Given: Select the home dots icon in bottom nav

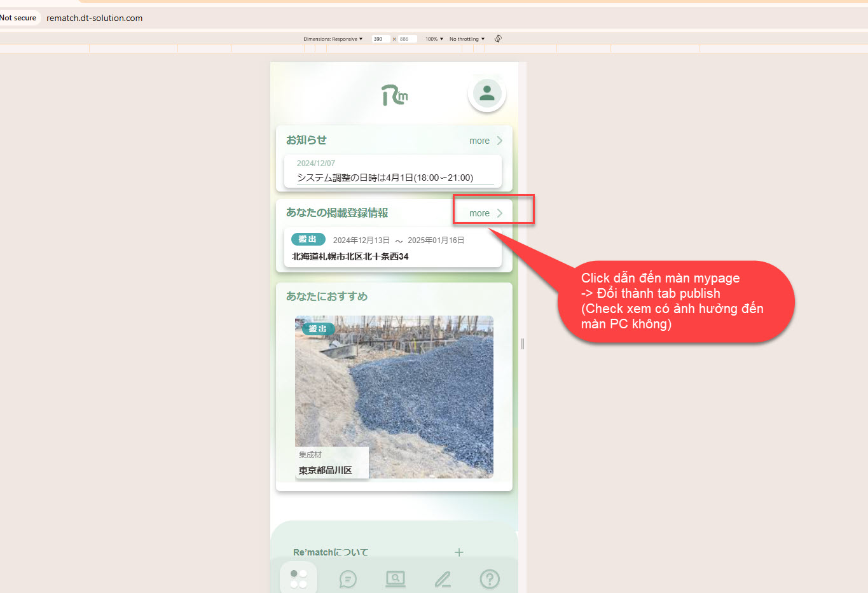Looking at the screenshot, I should coord(298,579).
